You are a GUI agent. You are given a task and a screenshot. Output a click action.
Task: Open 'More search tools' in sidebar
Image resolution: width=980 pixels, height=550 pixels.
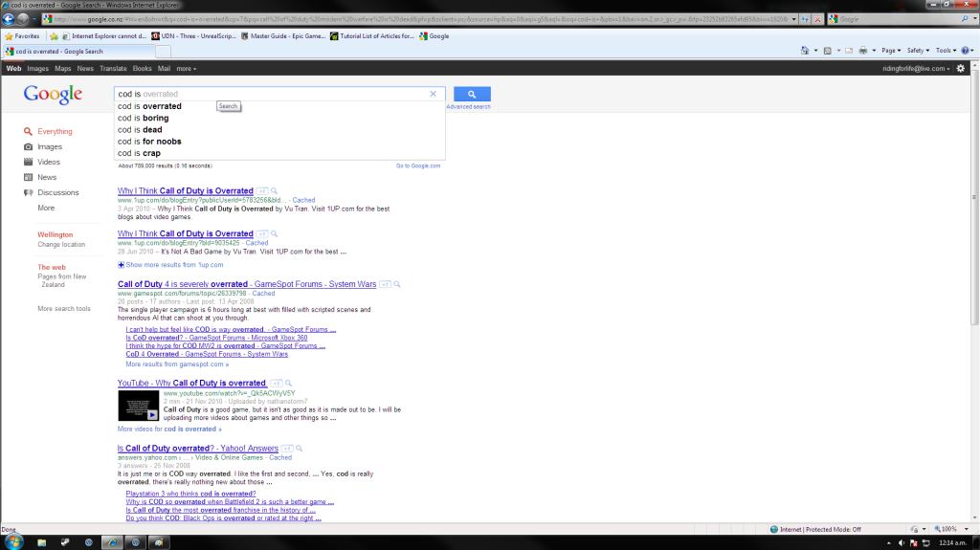click(x=64, y=309)
